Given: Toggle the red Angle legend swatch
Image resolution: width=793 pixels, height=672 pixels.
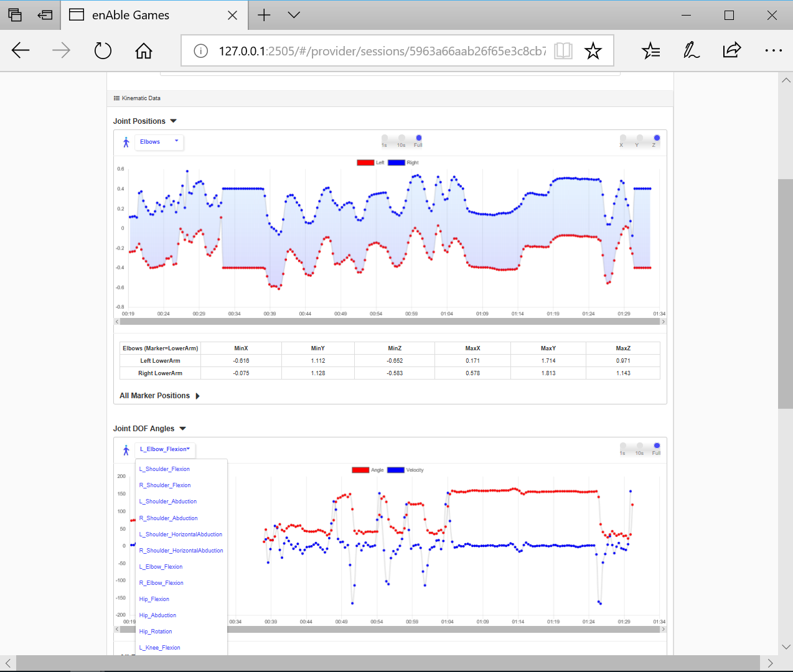Looking at the screenshot, I should (360, 470).
